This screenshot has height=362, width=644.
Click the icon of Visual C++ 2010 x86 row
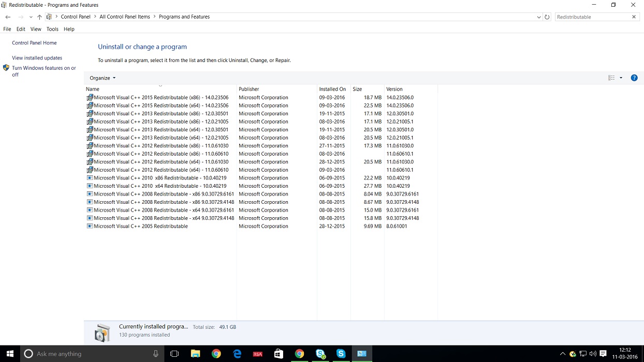[90, 178]
